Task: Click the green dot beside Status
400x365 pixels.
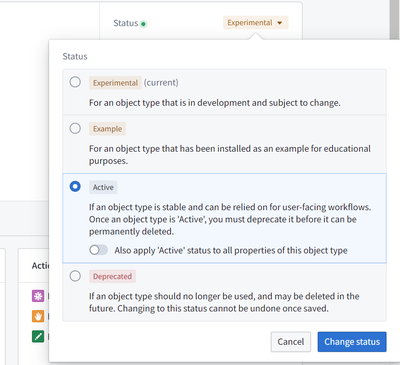Action: pyautogui.click(x=143, y=24)
